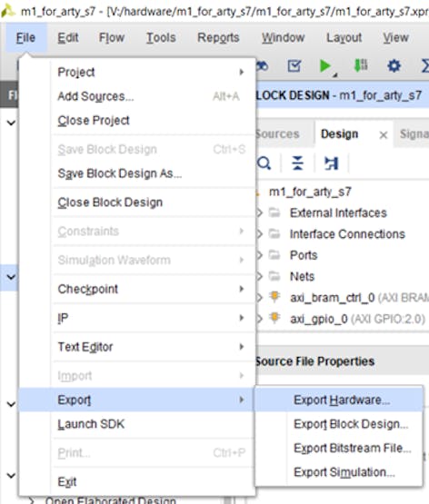Click the green Run Implementation arrow icon
Screen dimensions: 429x504
(325, 66)
